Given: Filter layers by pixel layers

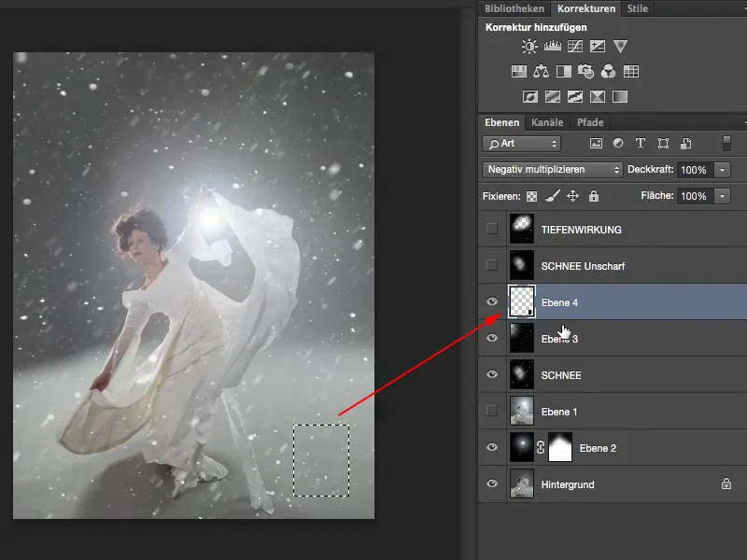Looking at the screenshot, I should (596, 144).
